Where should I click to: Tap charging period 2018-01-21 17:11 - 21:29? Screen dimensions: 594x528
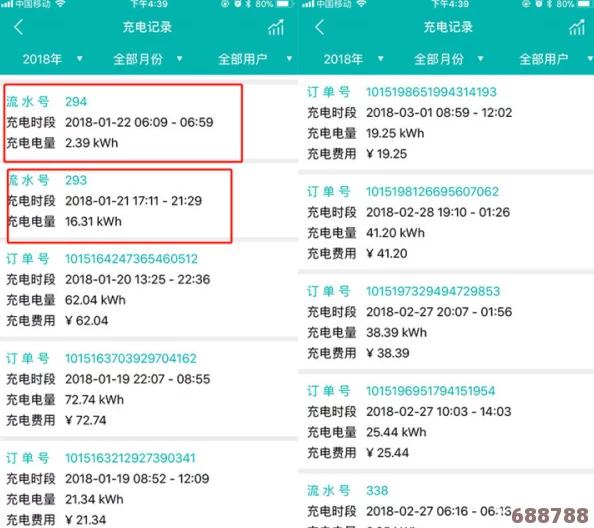click(133, 200)
